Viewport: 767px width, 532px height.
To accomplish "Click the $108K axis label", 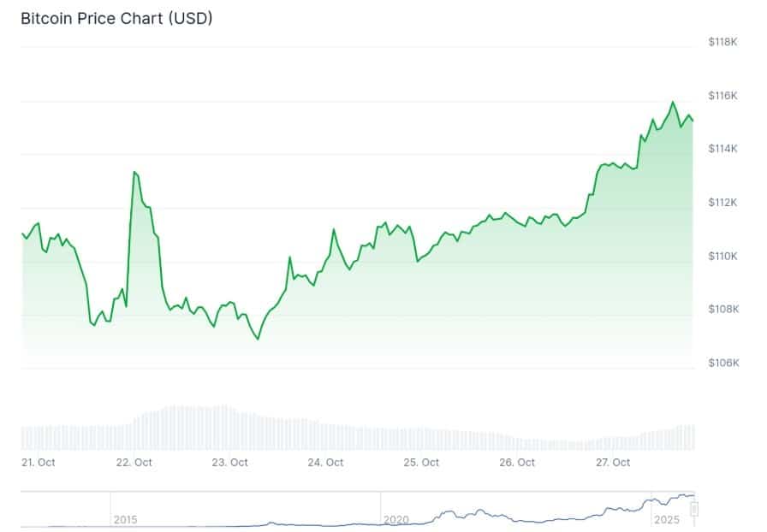I will [723, 309].
